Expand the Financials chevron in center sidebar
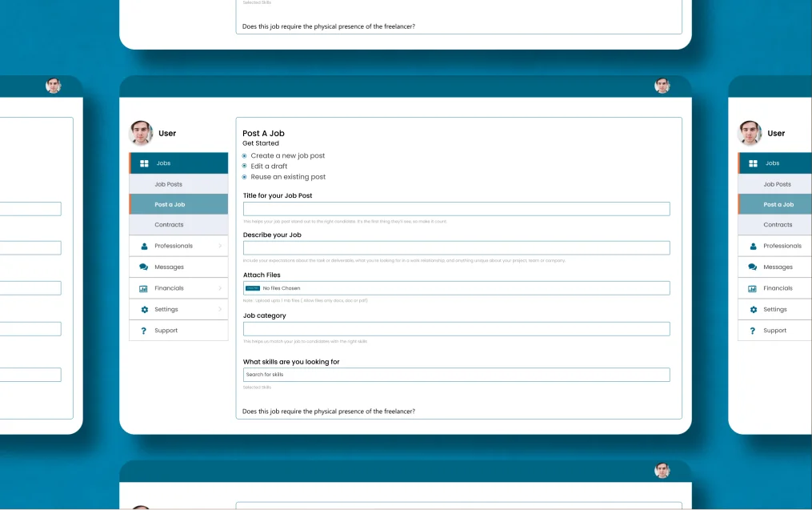The image size is (812, 510). click(220, 288)
